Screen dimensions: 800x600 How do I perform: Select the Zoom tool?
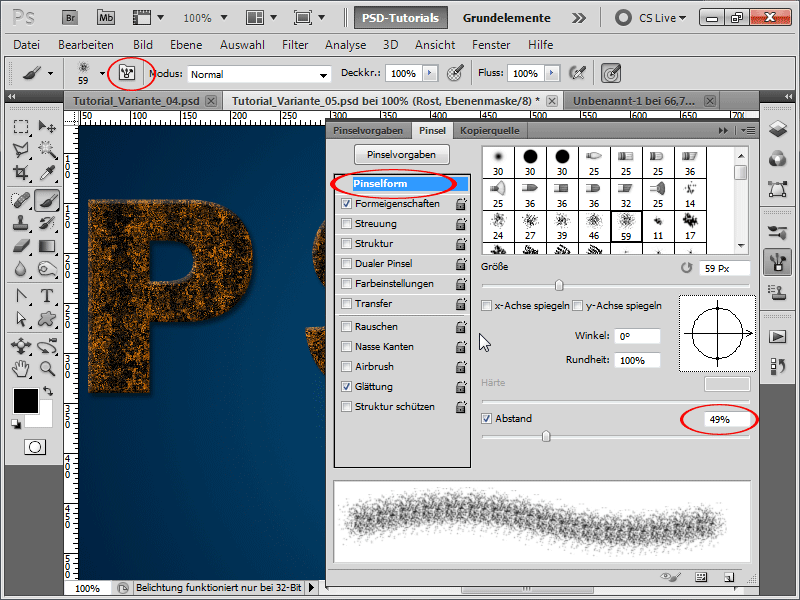click(x=47, y=368)
